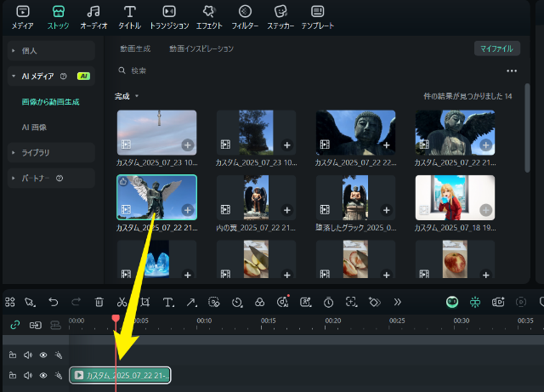
Task: Select the ストック tab icon
Action: 59,12
